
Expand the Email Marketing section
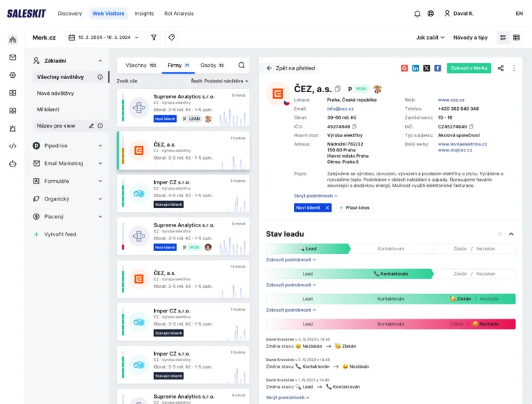pos(100,163)
